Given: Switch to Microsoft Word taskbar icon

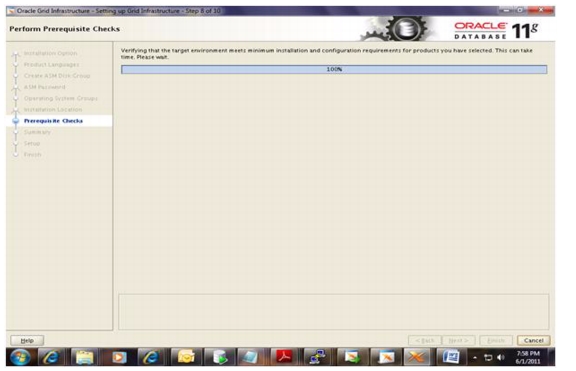Looking at the screenshot, I should pos(451,357).
